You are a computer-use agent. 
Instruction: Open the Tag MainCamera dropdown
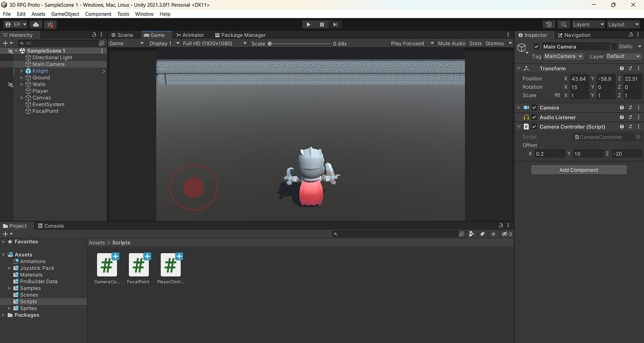pyautogui.click(x=564, y=56)
